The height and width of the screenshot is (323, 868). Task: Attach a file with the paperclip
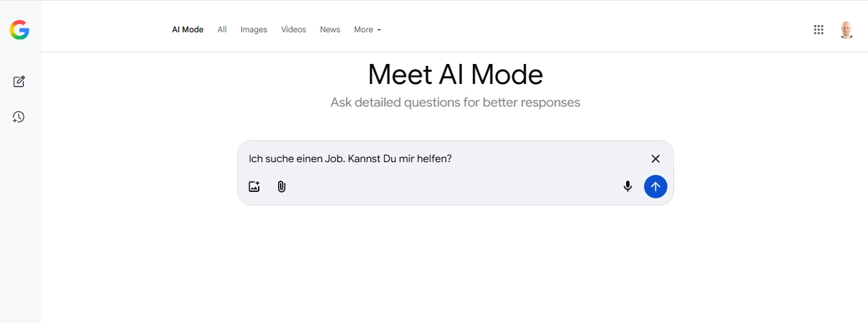[x=281, y=187]
